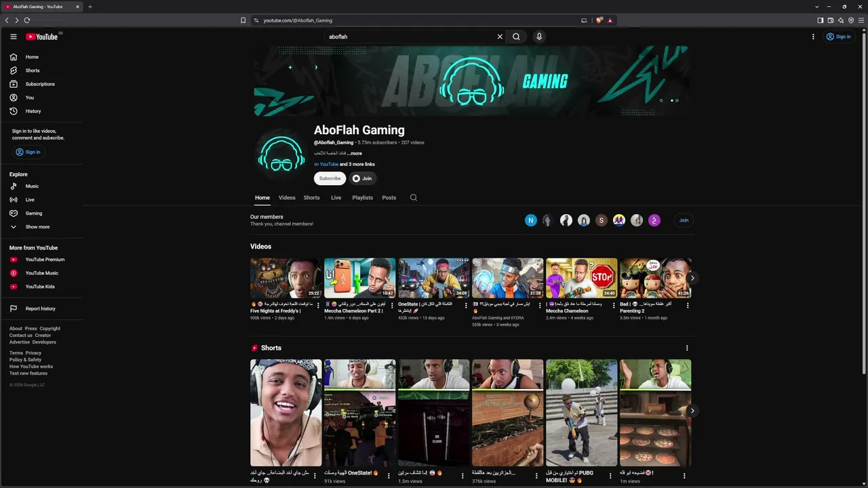Open options menu for Five Nights at Freddy's video
The height and width of the screenshot is (488, 868).
click(x=318, y=306)
